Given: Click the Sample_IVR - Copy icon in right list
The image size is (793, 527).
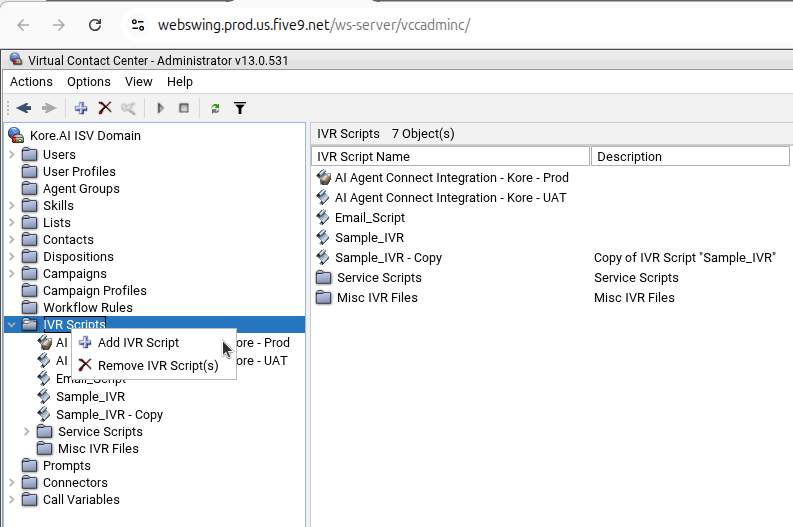Looking at the screenshot, I should [323, 257].
